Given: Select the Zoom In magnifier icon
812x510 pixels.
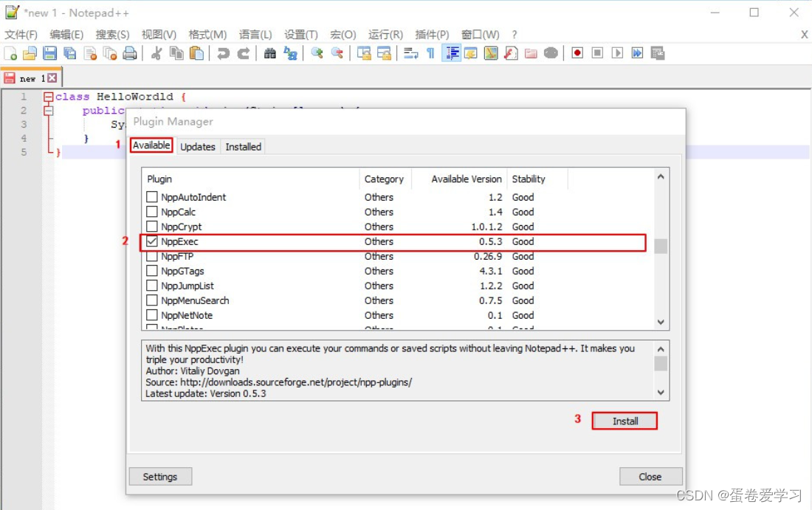Looking at the screenshot, I should point(316,52).
